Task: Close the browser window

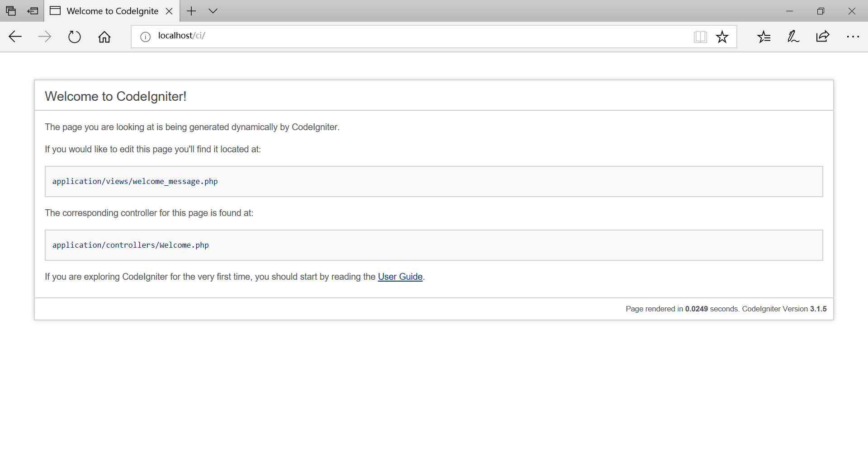Action: tap(852, 11)
